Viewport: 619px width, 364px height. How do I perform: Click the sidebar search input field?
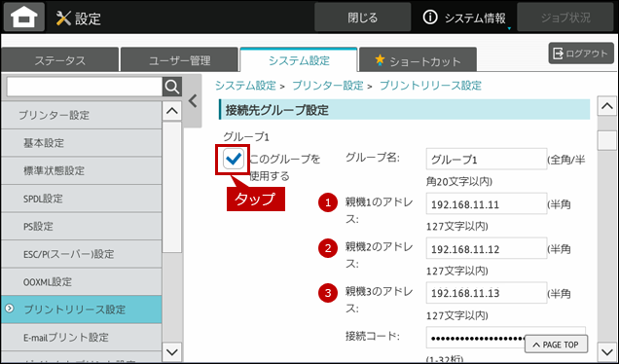85,87
